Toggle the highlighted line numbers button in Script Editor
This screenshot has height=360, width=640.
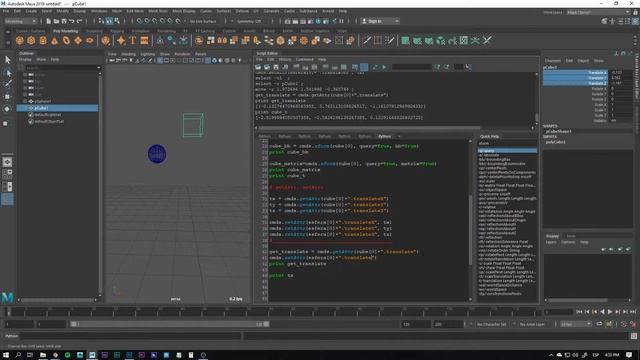click(364, 67)
